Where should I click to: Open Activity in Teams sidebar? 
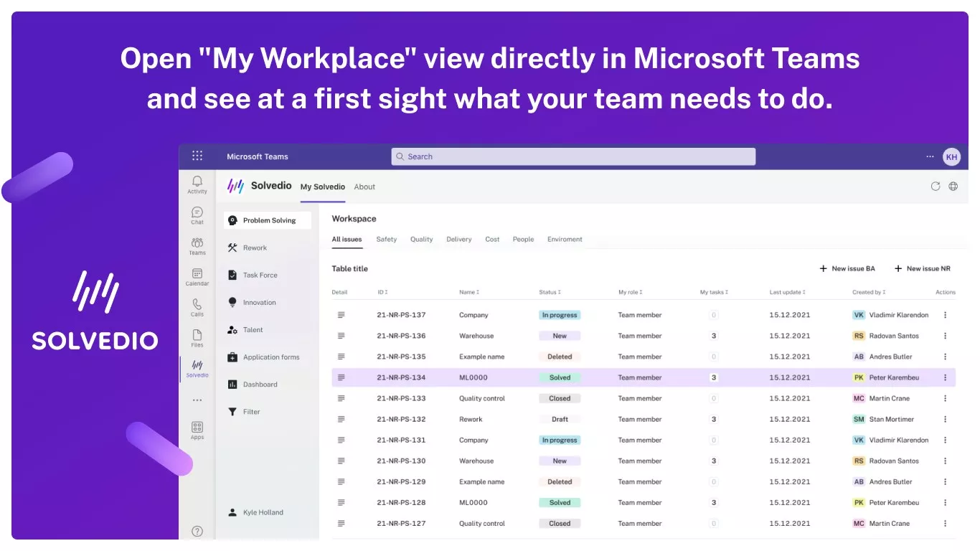pos(197,184)
